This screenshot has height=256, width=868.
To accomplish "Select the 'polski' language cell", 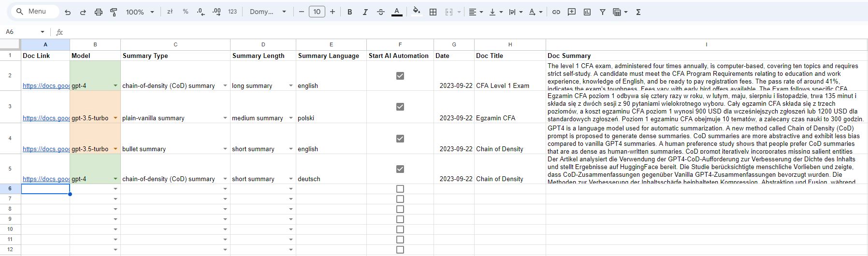I will click(331, 107).
